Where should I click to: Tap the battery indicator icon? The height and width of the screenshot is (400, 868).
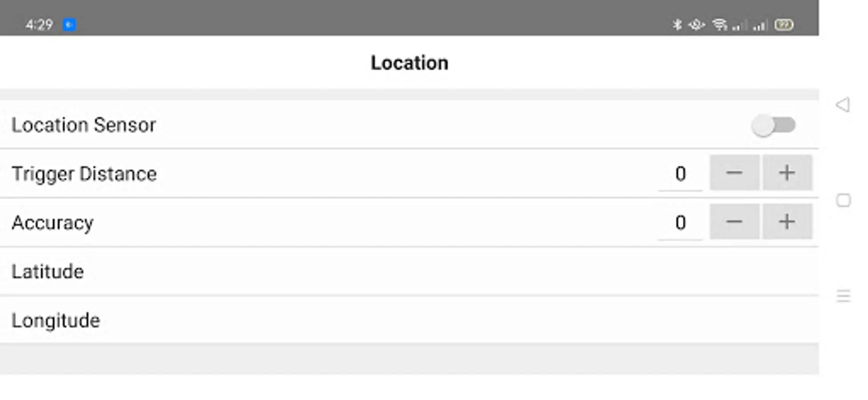click(x=784, y=24)
